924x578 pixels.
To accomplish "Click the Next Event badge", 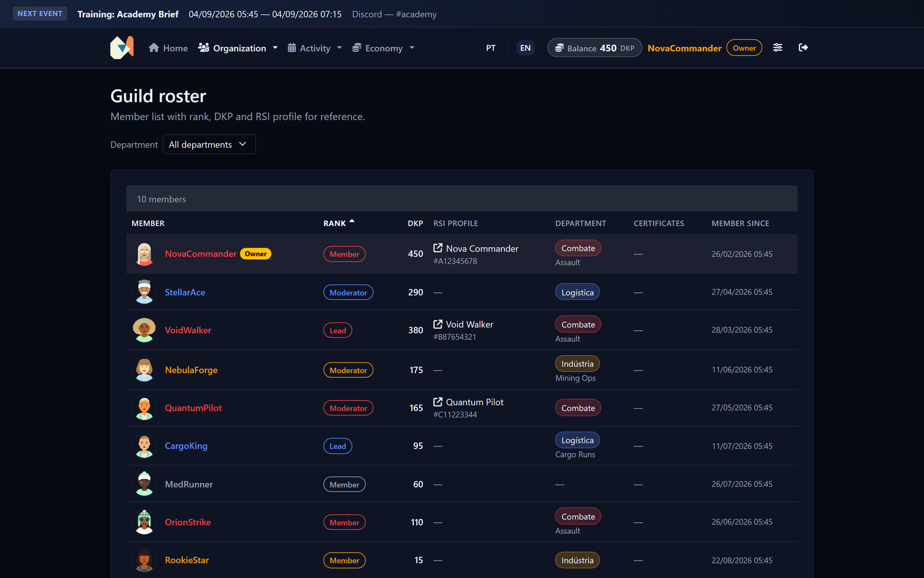I will pyautogui.click(x=40, y=13).
